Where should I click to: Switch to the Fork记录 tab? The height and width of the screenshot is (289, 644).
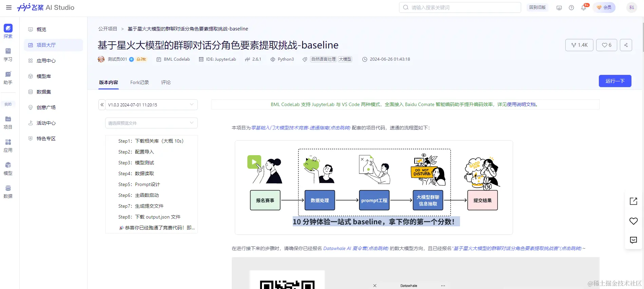pyautogui.click(x=139, y=82)
